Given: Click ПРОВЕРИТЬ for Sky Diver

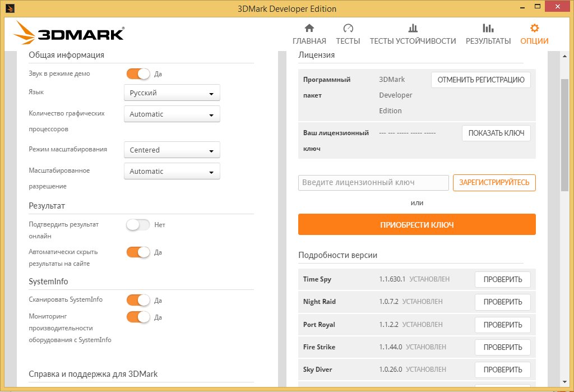Looking at the screenshot, I should [503, 370].
